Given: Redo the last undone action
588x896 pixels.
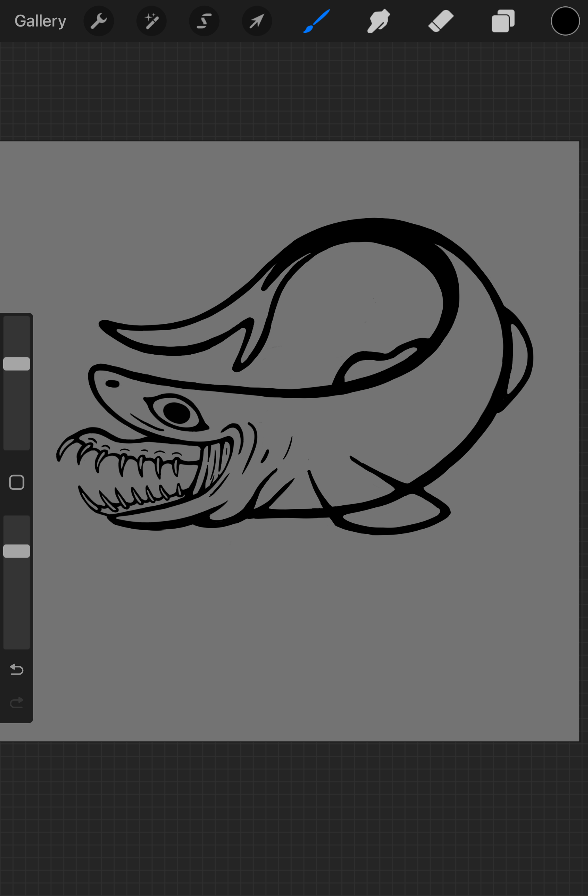Looking at the screenshot, I should tap(17, 703).
